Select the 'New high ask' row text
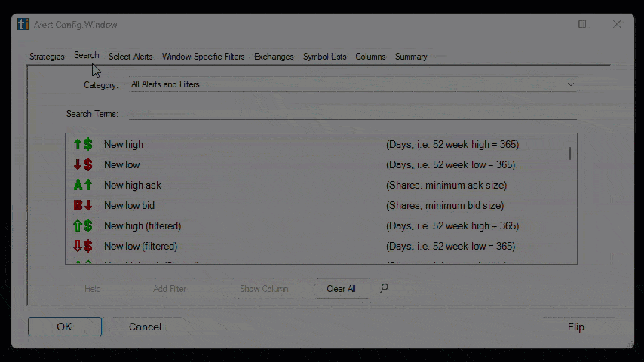This screenshot has width=644, height=362. coord(133,185)
